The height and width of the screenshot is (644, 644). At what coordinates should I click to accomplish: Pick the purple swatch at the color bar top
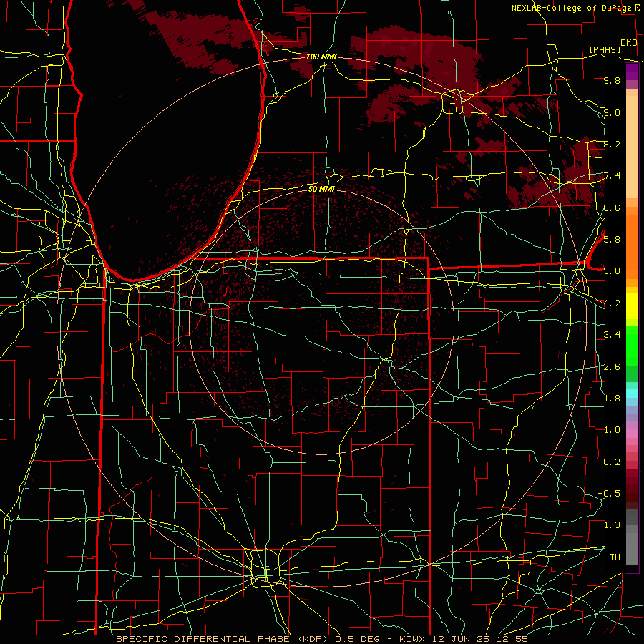point(632,71)
